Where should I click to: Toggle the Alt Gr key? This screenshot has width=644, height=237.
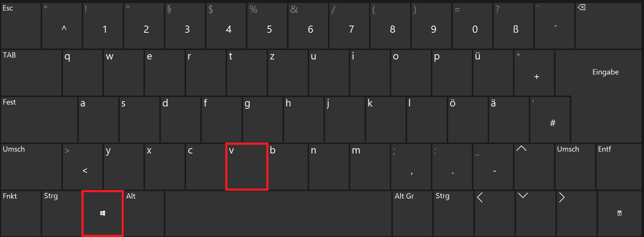click(412, 214)
